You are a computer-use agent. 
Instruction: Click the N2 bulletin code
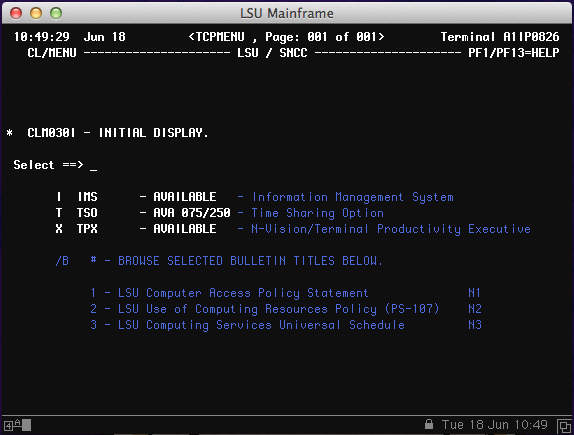click(475, 309)
